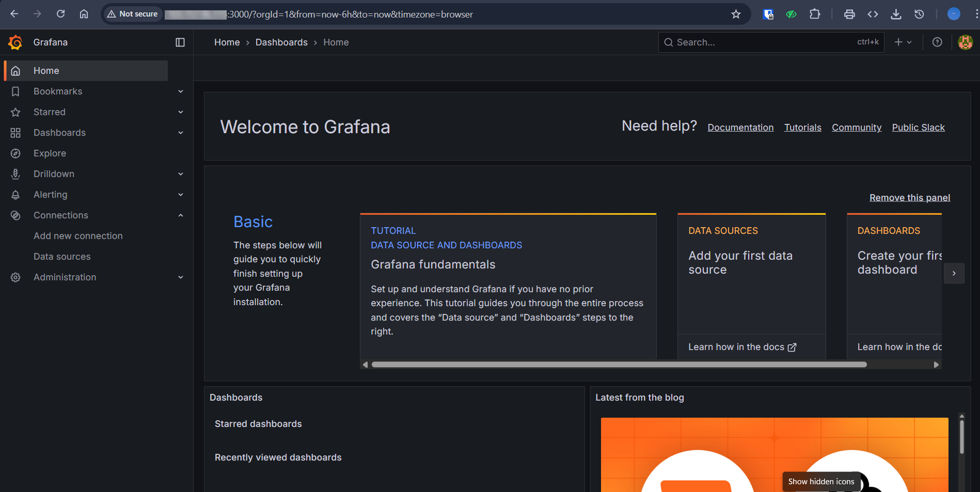Screen dimensions: 980x492
Task: Focus the Search input field
Action: 771,42
